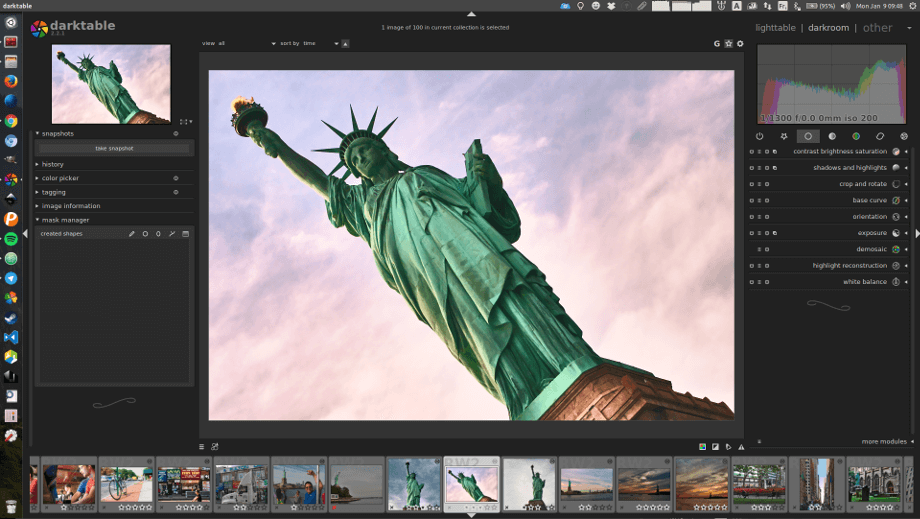
Task: Open quick presets list icon below image
Action: [x=201, y=447]
